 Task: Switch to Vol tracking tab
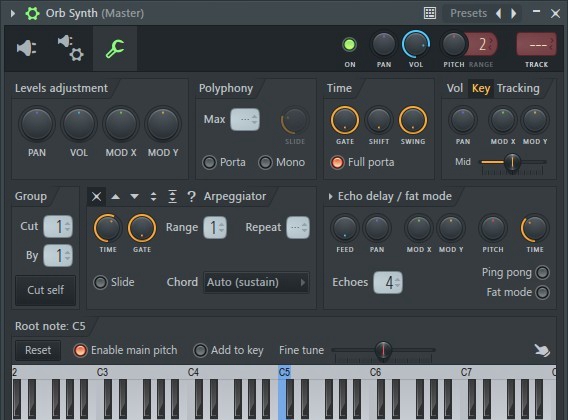pos(455,88)
